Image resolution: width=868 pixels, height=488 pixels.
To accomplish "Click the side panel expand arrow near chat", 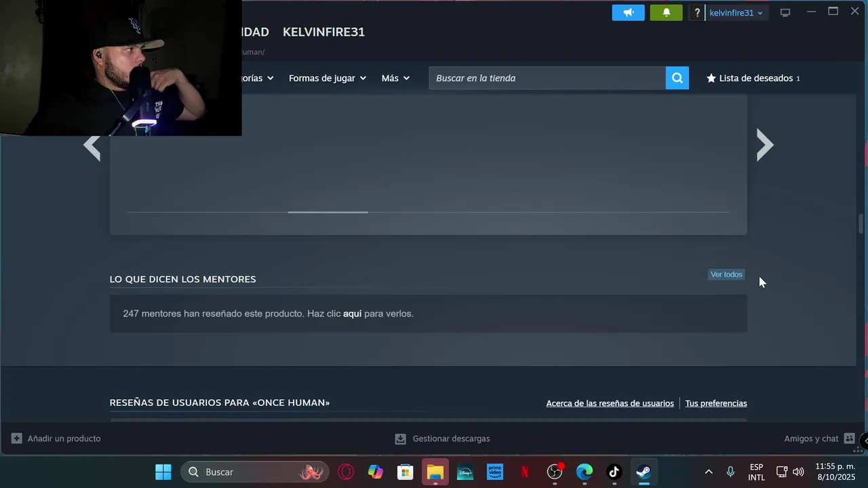I will click(x=865, y=441).
